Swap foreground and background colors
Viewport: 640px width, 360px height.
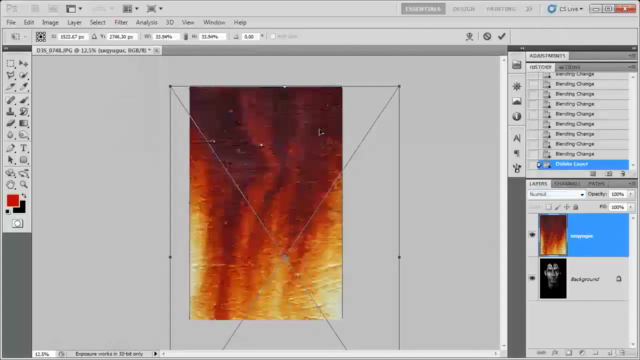click(x=24, y=196)
